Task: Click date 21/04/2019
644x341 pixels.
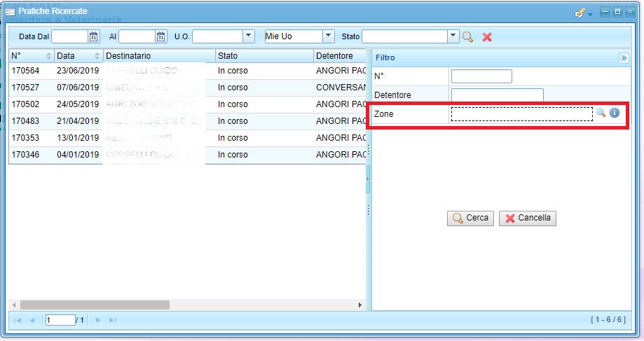Action: coord(78,121)
